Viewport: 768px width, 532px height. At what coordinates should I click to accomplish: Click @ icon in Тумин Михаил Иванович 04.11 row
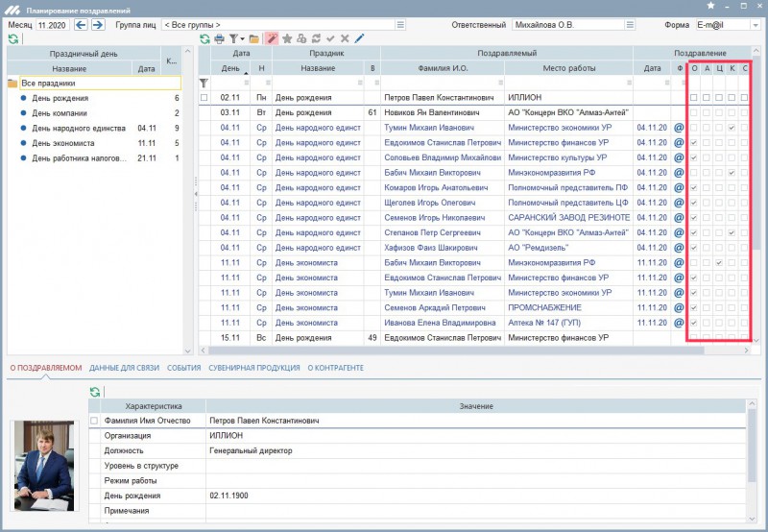pos(679,128)
